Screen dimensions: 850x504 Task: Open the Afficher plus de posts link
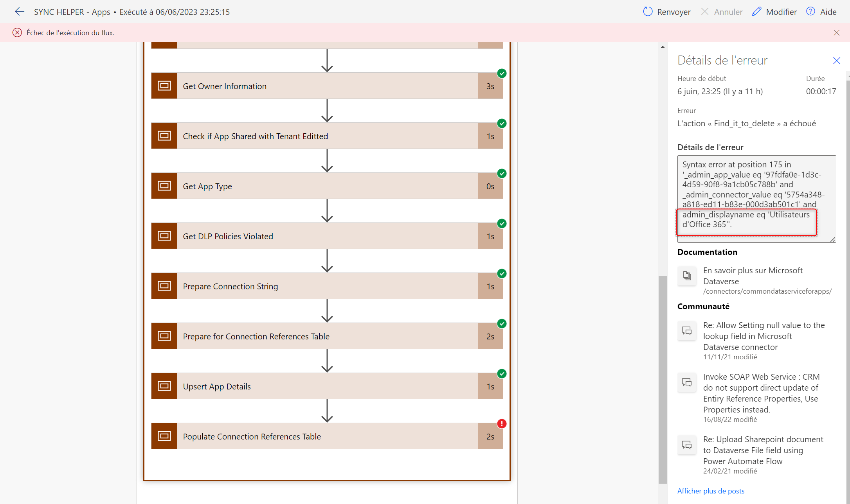711,491
